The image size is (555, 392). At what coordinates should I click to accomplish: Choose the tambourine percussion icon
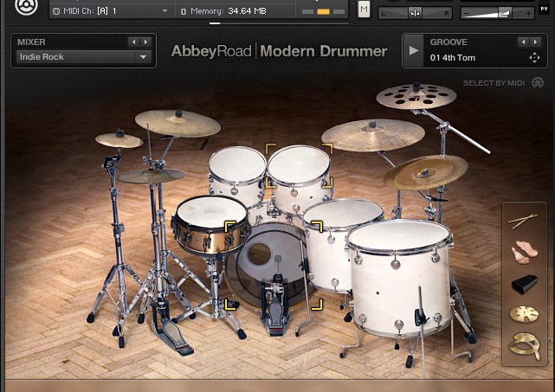point(524,346)
